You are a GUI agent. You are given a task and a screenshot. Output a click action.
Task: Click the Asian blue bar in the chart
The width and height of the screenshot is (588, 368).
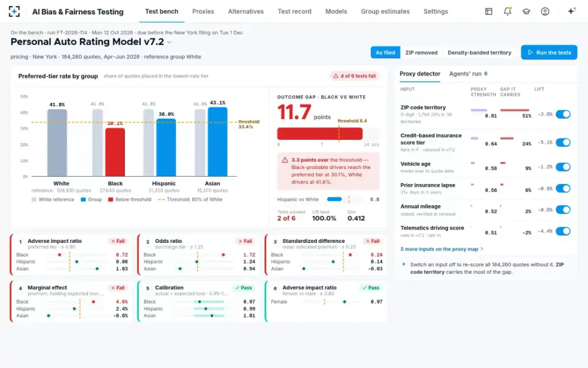click(218, 142)
